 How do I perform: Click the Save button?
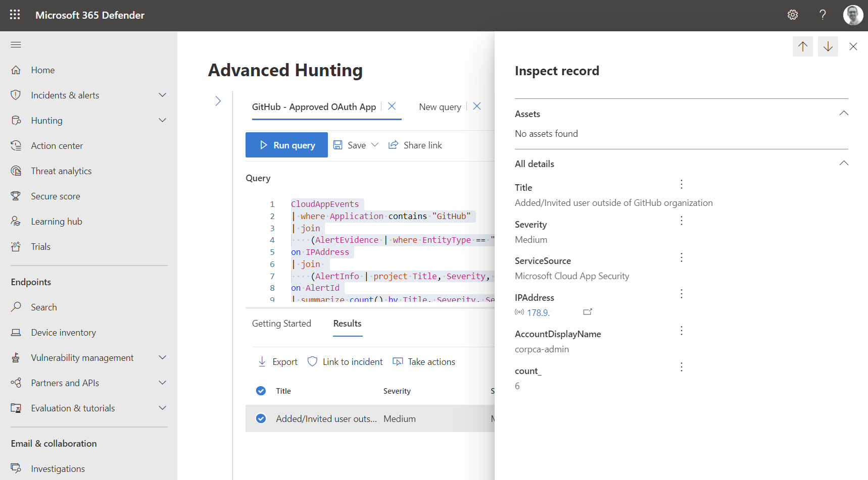coord(350,145)
